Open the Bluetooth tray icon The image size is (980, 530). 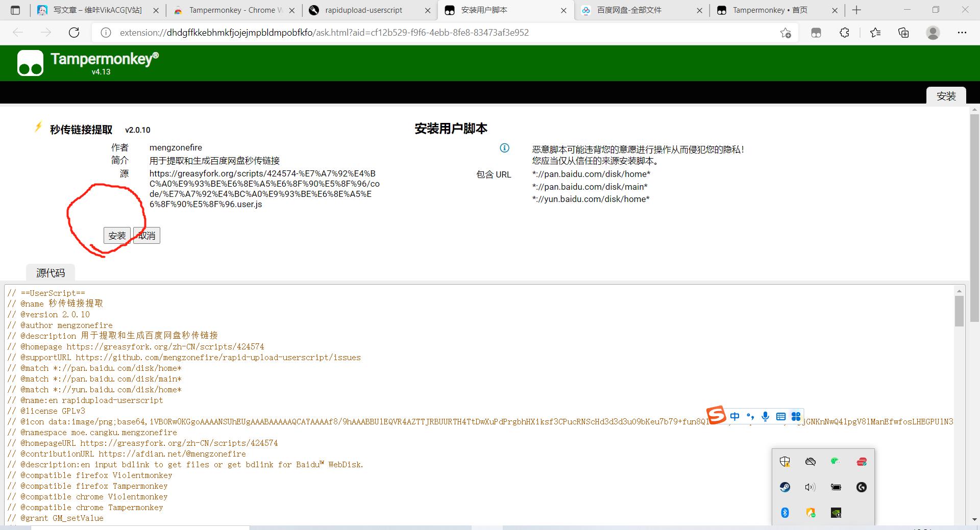pyautogui.click(x=785, y=513)
